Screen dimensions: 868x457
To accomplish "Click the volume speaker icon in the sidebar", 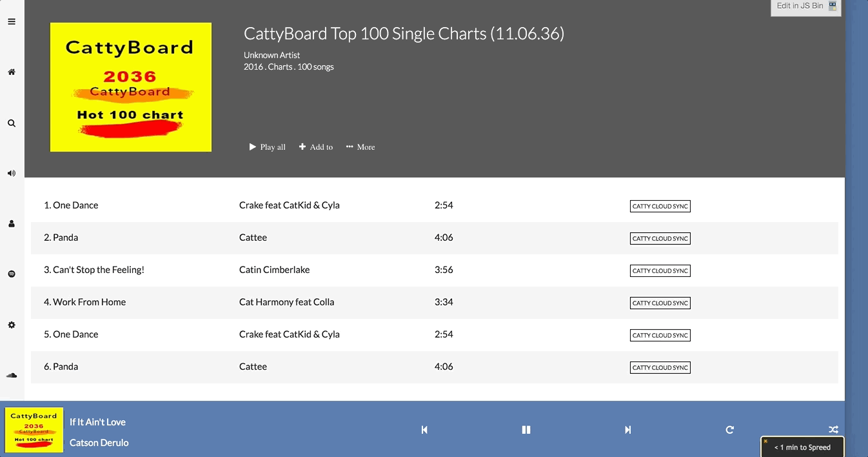I will click(x=12, y=173).
